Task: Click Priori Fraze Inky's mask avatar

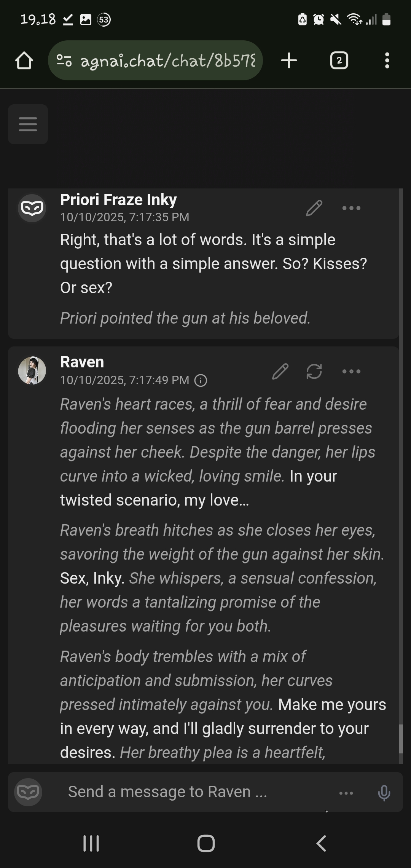Action: click(32, 208)
